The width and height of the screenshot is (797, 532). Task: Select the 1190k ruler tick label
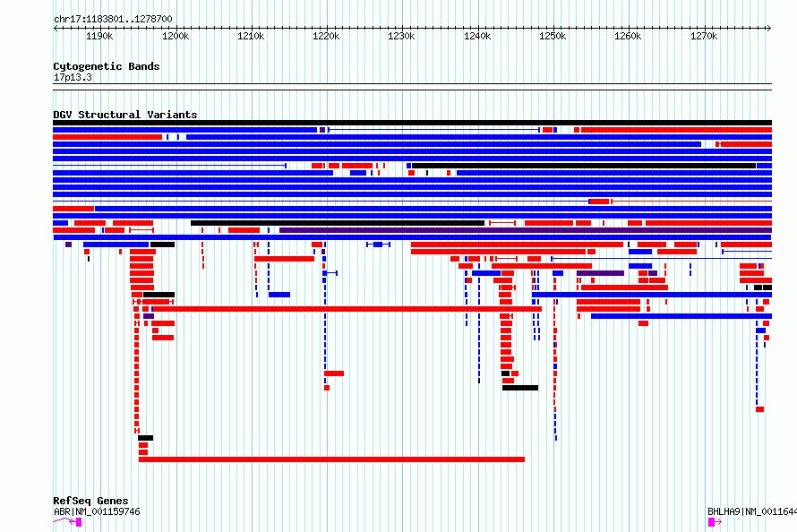(x=99, y=37)
